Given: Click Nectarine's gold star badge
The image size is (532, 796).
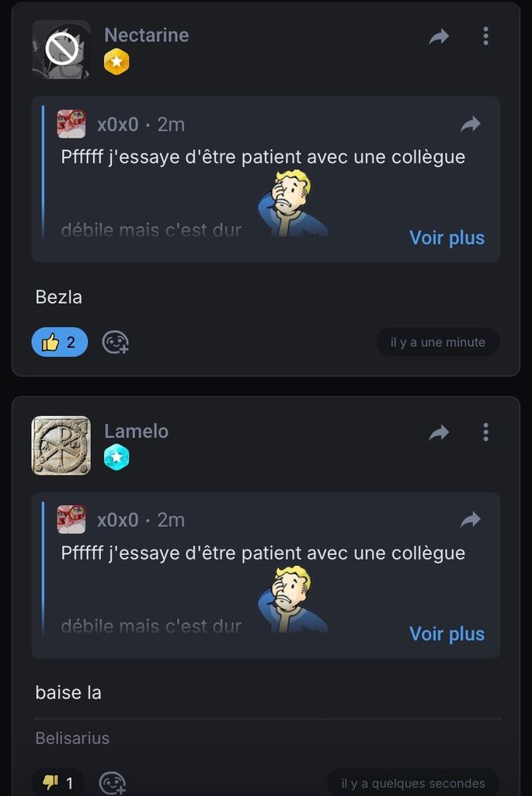Looking at the screenshot, I should click(x=116, y=62).
